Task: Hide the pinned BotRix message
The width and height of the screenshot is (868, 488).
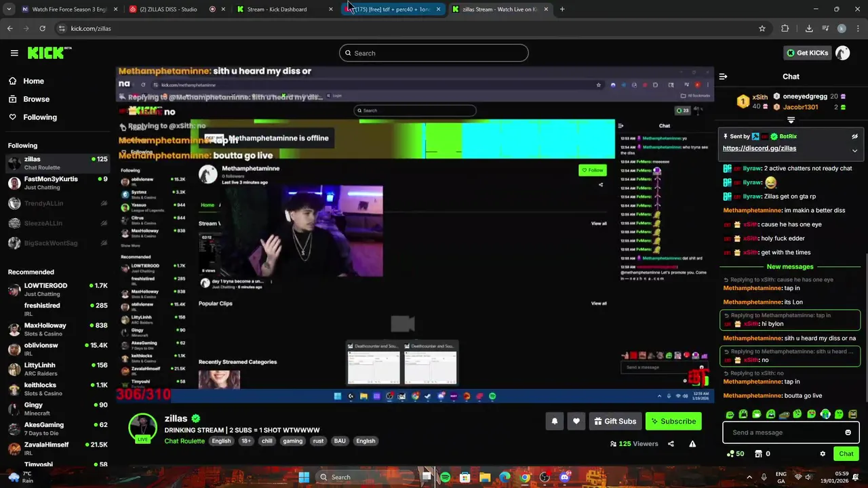Action: [x=854, y=136]
